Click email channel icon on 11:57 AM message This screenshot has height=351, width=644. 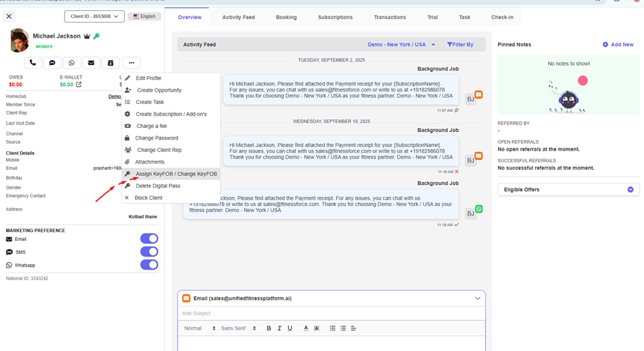point(478,94)
